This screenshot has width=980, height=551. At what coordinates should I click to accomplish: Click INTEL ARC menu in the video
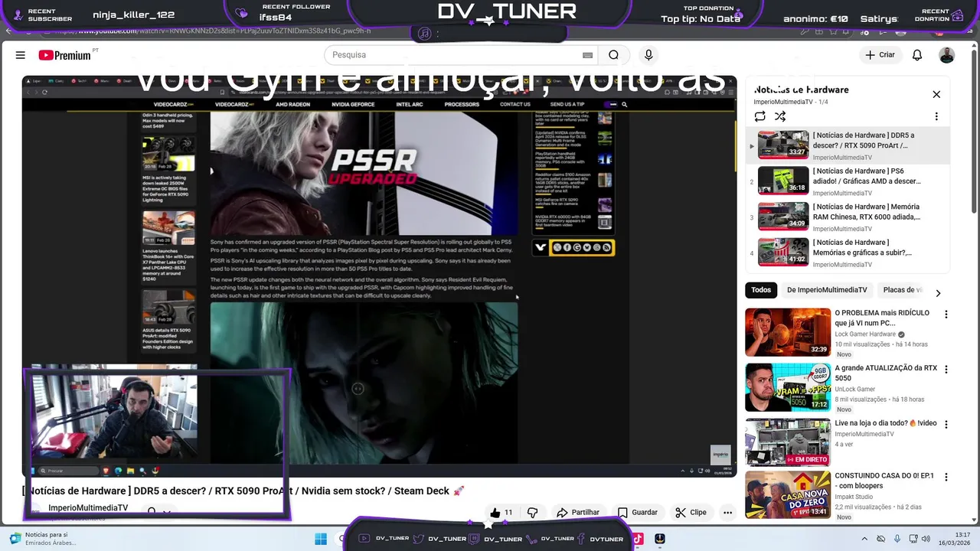(x=410, y=104)
